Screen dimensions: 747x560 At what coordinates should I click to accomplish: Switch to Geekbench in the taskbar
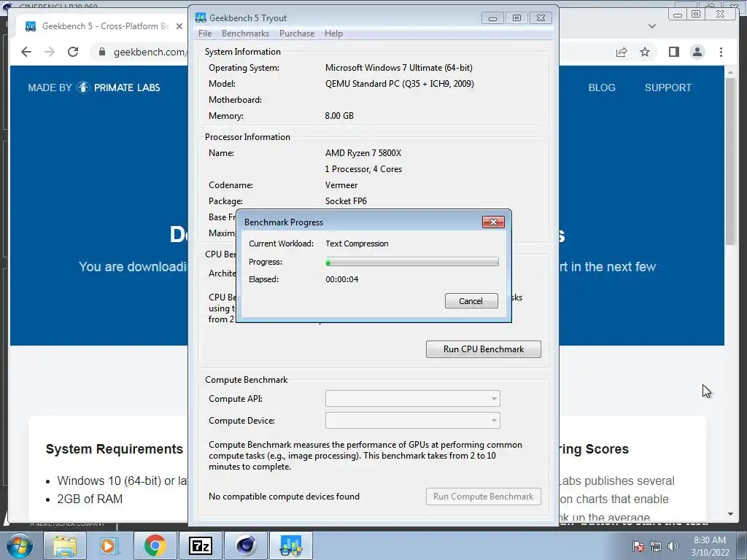pyautogui.click(x=291, y=545)
